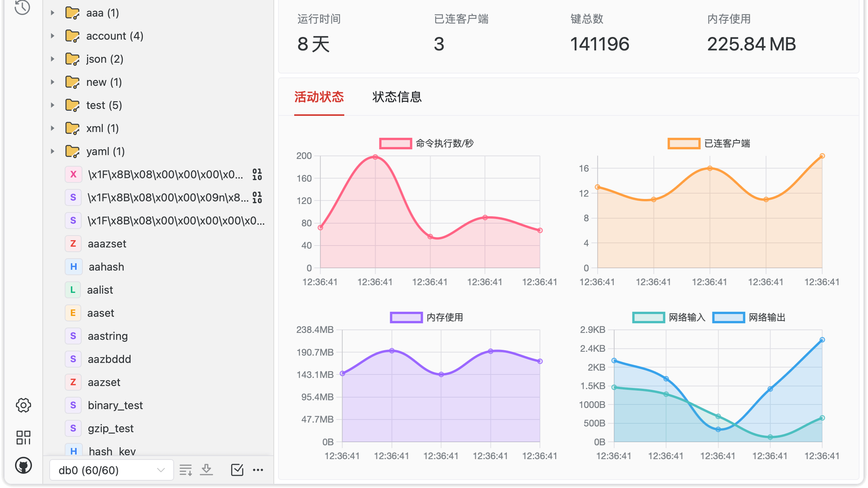
Task: Click the pink color swatch for 命令执行数/秒
Action: [395, 143]
